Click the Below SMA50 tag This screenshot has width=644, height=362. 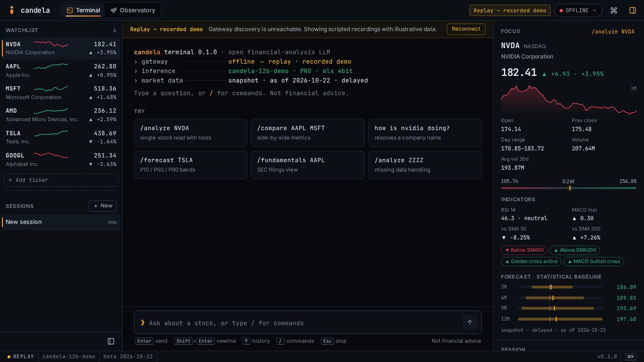tap(524, 250)
